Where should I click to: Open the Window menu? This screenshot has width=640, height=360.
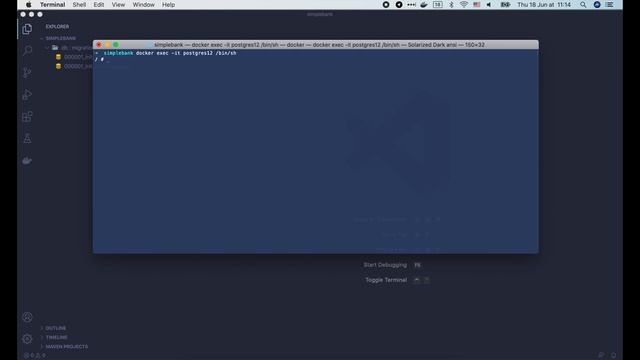[144, 5]
